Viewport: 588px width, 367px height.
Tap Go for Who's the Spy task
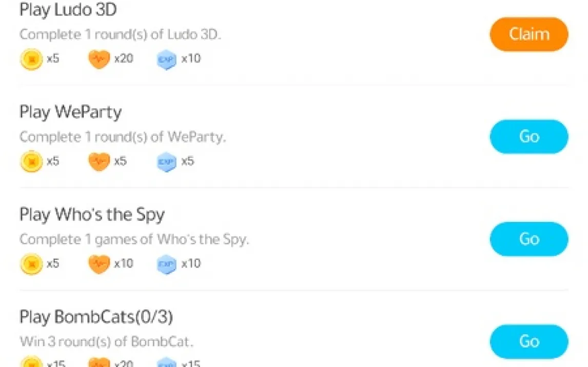529,239
